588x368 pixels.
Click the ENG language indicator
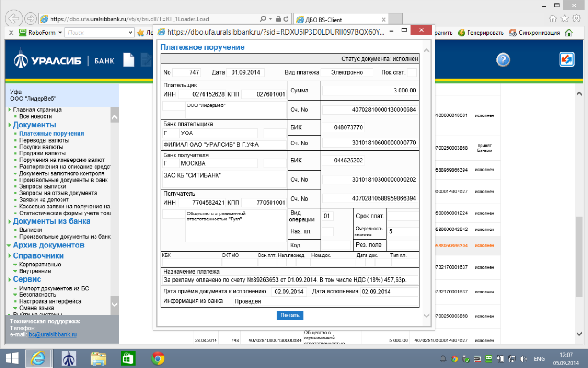[x=539, y=359]
